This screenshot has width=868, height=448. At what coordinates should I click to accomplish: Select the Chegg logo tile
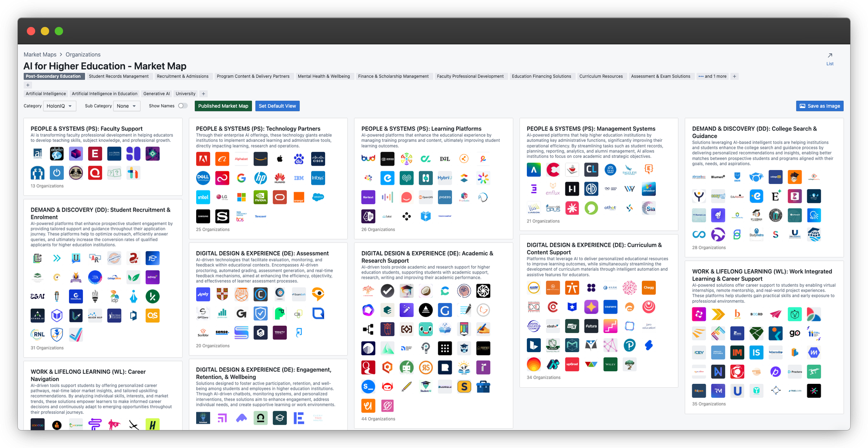(x=649, y=288)
